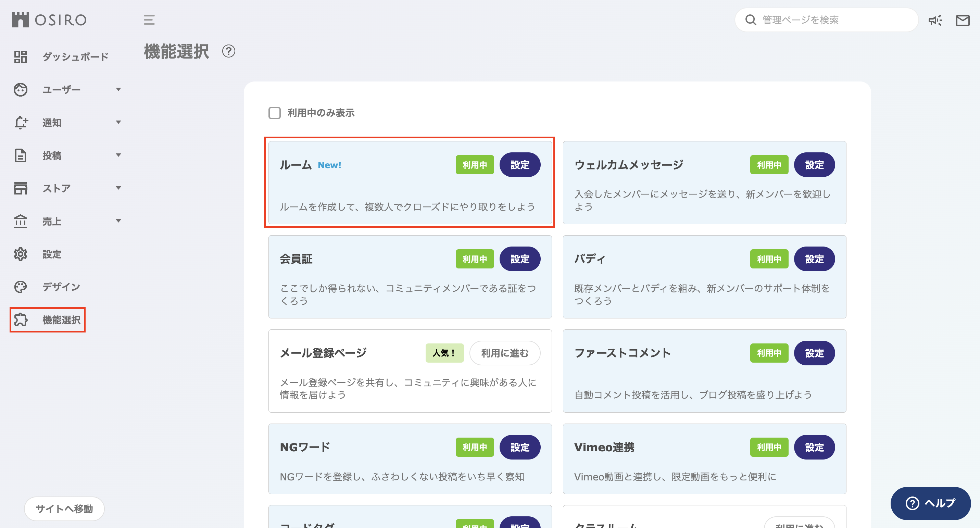The image size is (980, 528).
Task: Expand the 投稿 menu arrow
Action: [x=118, y=155]
